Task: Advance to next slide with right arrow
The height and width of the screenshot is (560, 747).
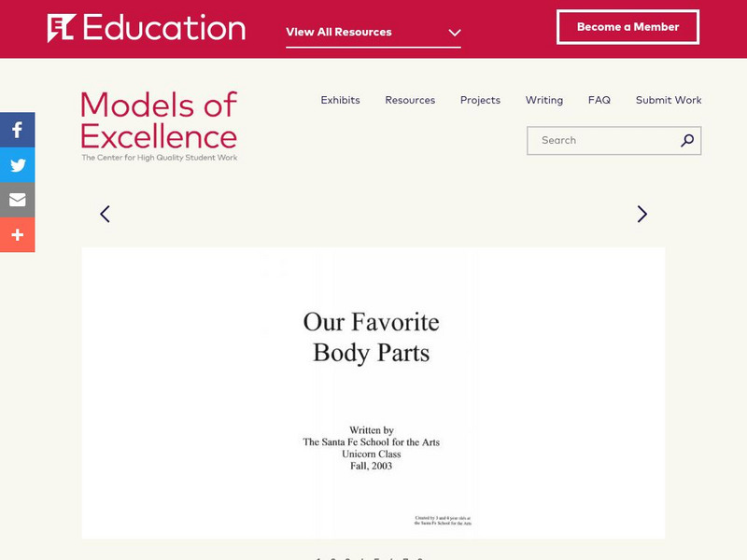Action: [641, 214]
